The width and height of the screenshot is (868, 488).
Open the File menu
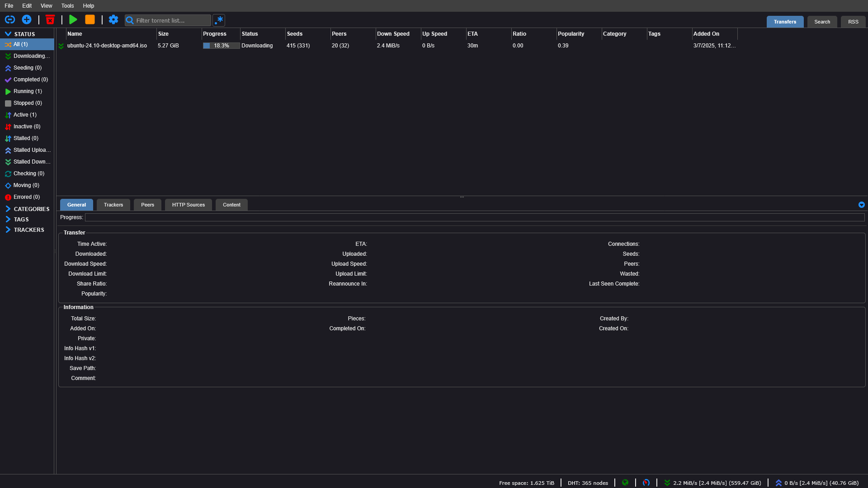(x=9, y=6)
